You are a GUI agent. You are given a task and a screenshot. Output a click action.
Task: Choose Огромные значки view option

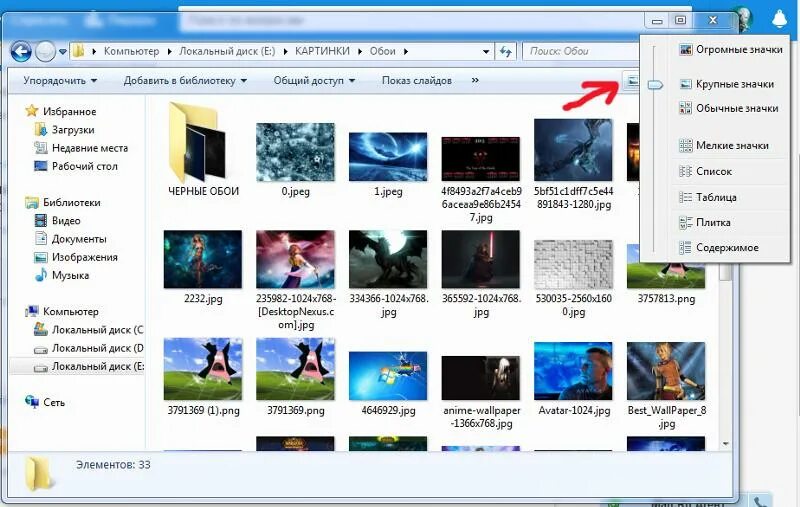(x=731, y=50)
